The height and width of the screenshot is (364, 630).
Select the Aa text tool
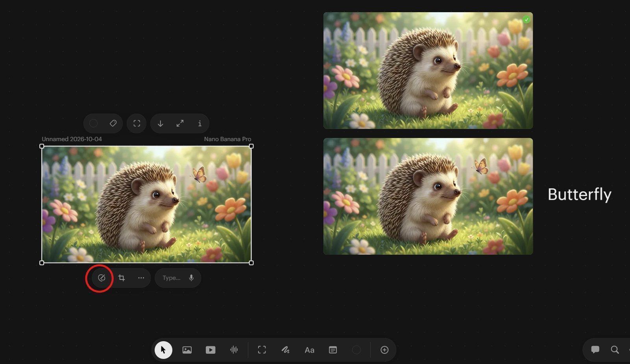coord(309,350)
